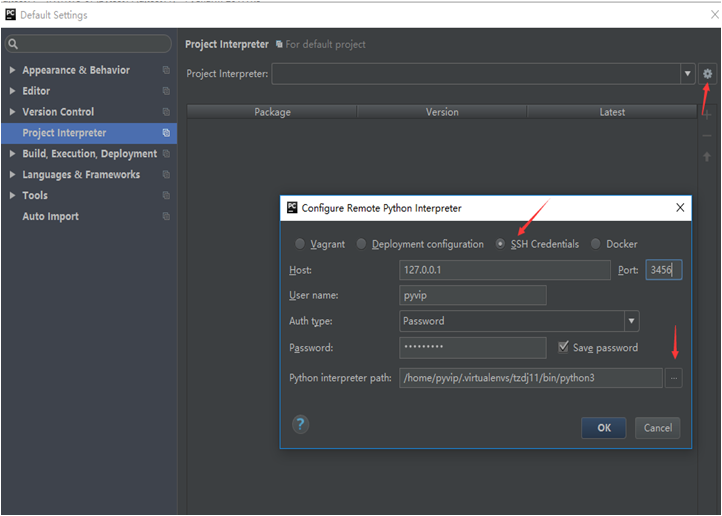Open the Project Interpreter dropdown arrow
Screen dimensions: 722x516
[687, 74]
